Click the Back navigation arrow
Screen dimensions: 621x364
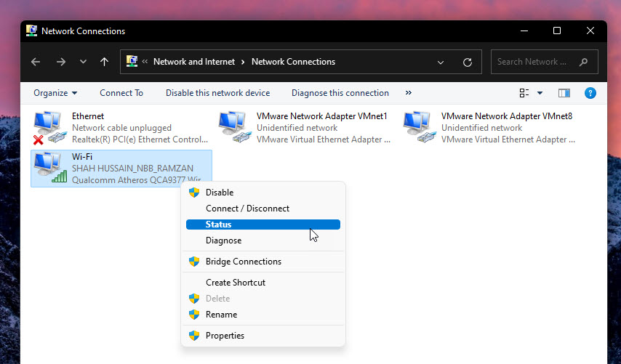[x=36, y=62]
